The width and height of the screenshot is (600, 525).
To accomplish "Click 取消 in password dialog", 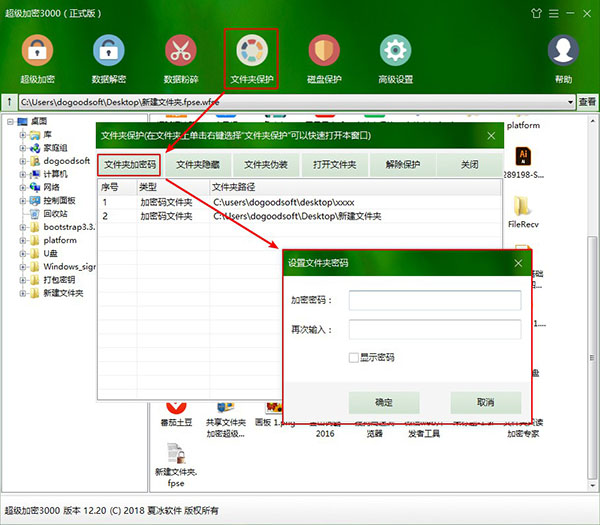I will coord(486,403).
